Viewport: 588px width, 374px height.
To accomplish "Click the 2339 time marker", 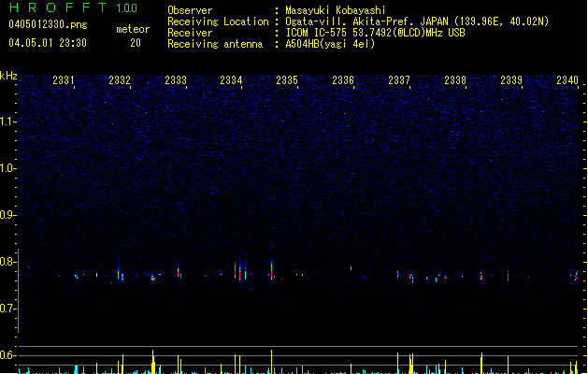I will click(511, 80).
